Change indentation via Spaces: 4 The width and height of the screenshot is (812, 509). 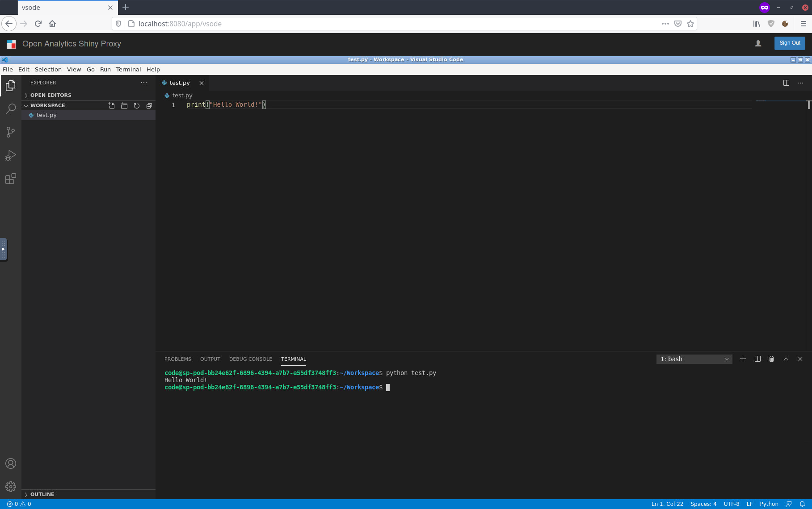click(x=703, y=504)
